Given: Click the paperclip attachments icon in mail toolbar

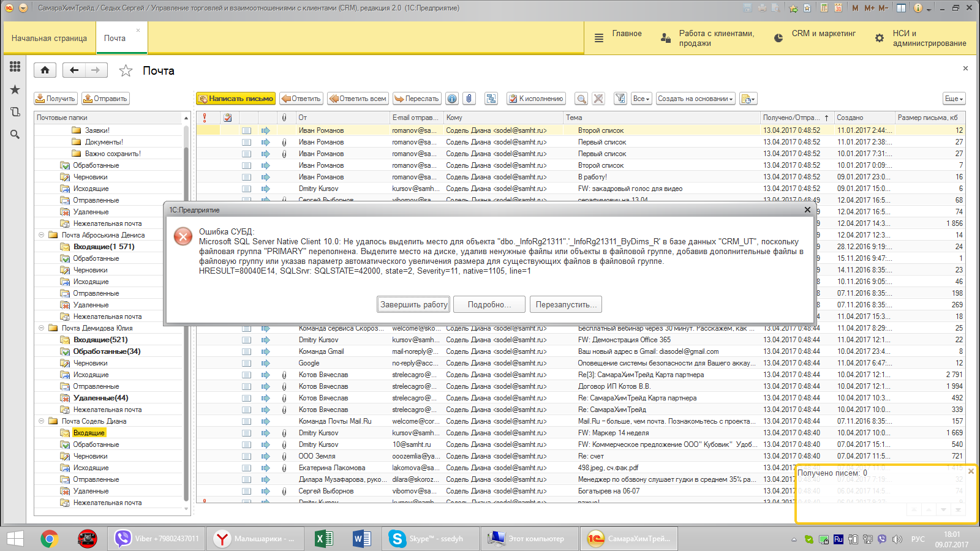Looking at the screenshot, I should [x=469, y=99].
